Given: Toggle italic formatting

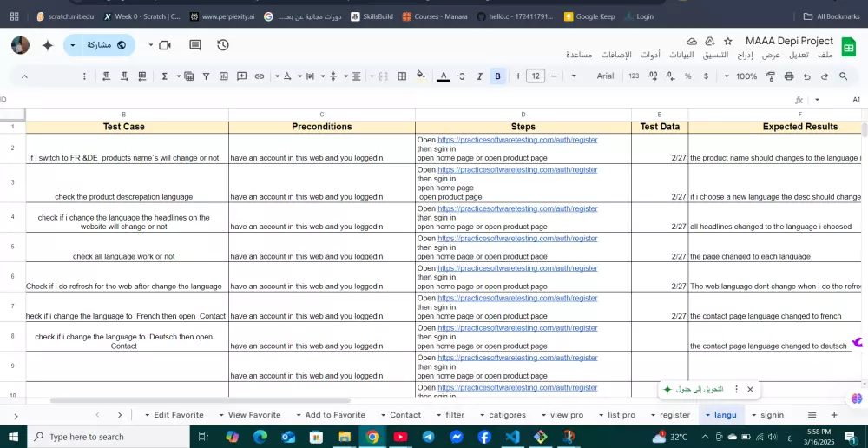Looking at the screenshot, I should tap(479, 76).
